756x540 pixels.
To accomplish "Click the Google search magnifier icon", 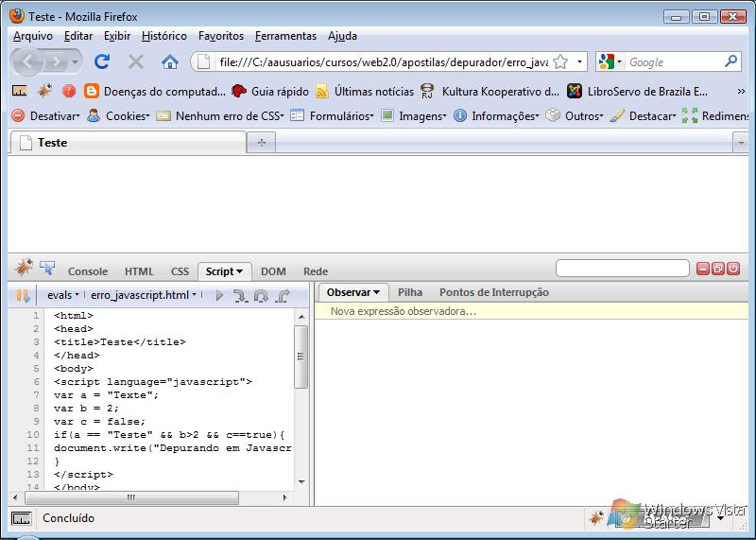I will (x=730, y=61).
